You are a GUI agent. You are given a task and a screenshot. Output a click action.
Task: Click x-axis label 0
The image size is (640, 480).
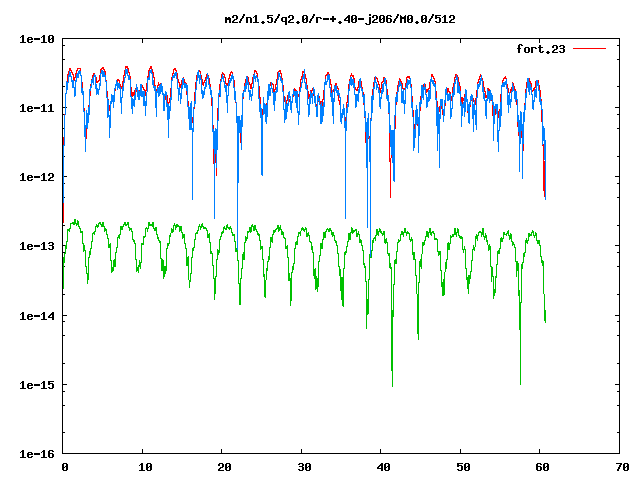65,467
